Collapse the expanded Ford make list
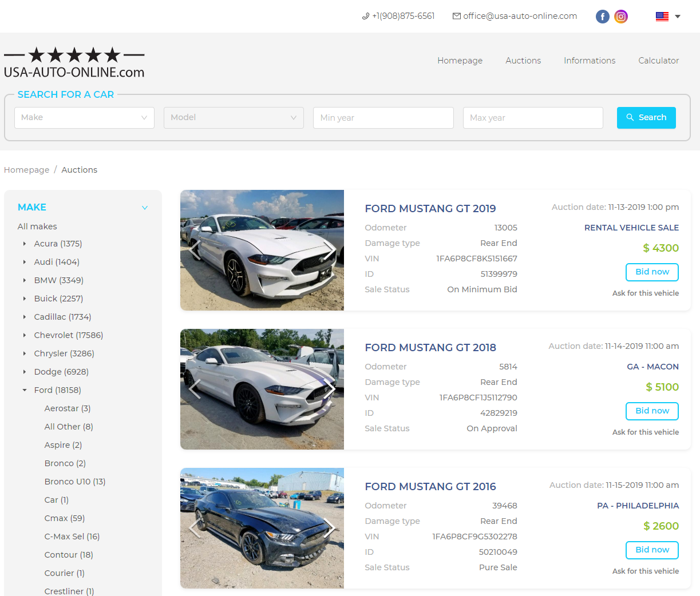This screenshot has height=596, width=700. click(x=24, y=390)
